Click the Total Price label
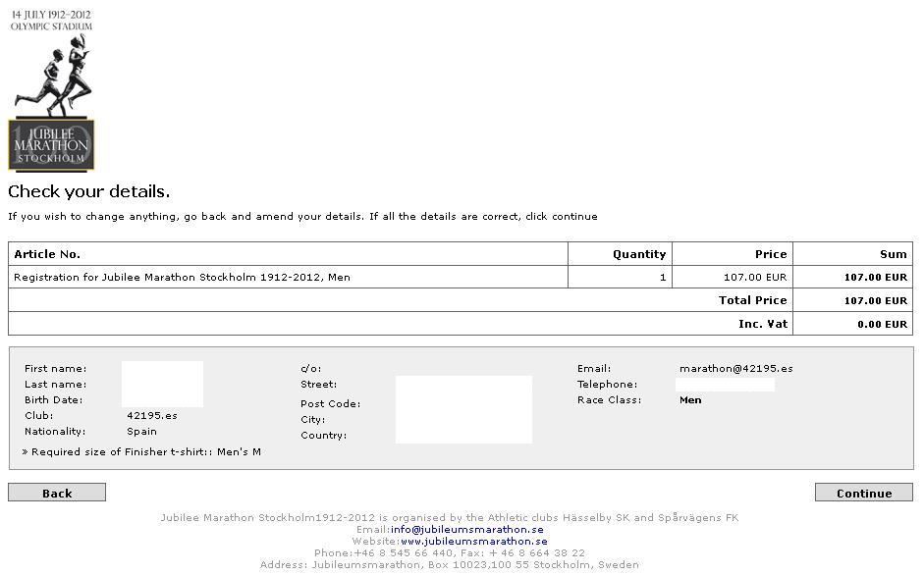This screenshot has height=575, width=924. click(752, 300)
